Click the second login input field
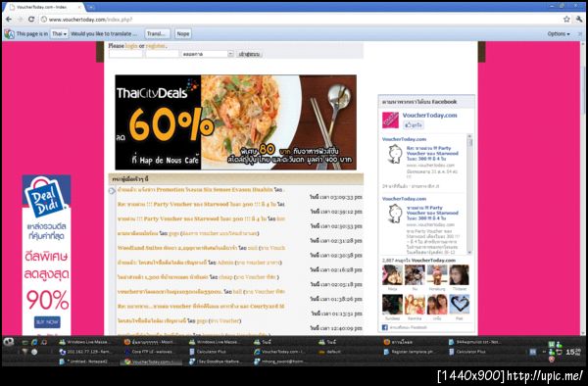588x386 pixels. (162, 54)
